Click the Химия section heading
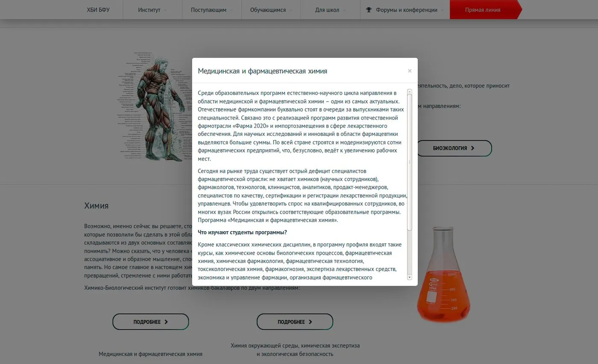 point(96,205)
